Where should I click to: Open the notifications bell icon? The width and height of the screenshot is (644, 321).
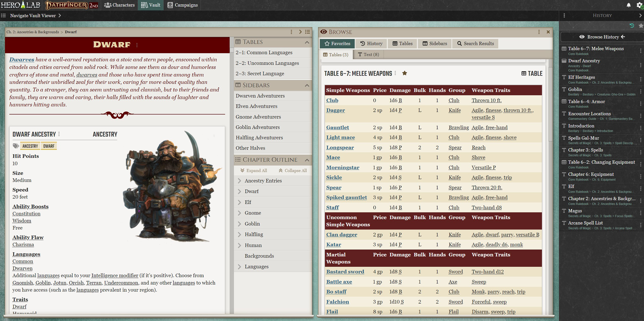click(629, 5)
